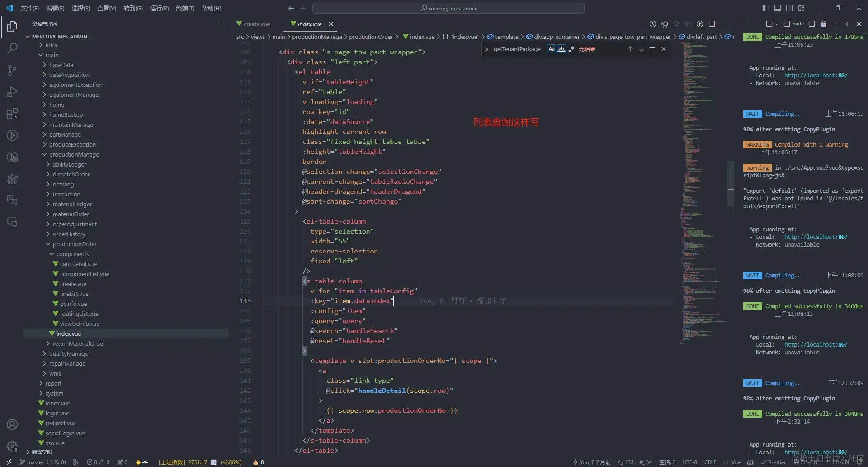Open the Extensions view
Screen dimensions: 868x467
[x=12, y=114]
